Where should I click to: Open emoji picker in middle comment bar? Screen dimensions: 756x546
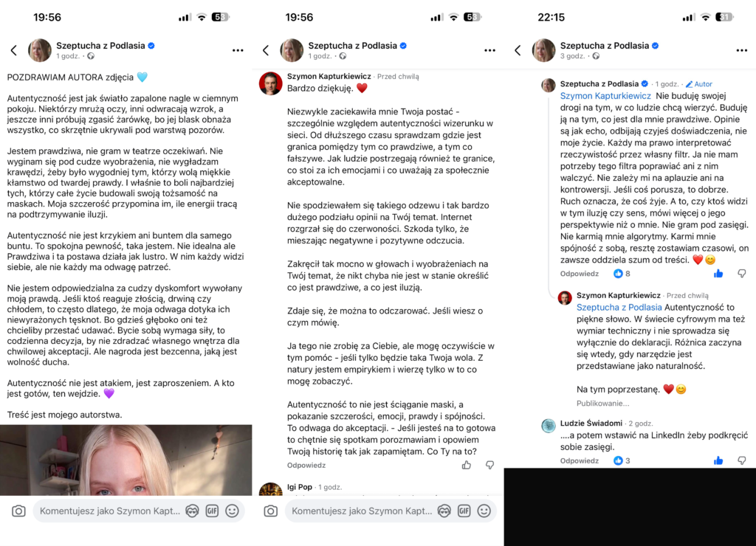[484, 511]
